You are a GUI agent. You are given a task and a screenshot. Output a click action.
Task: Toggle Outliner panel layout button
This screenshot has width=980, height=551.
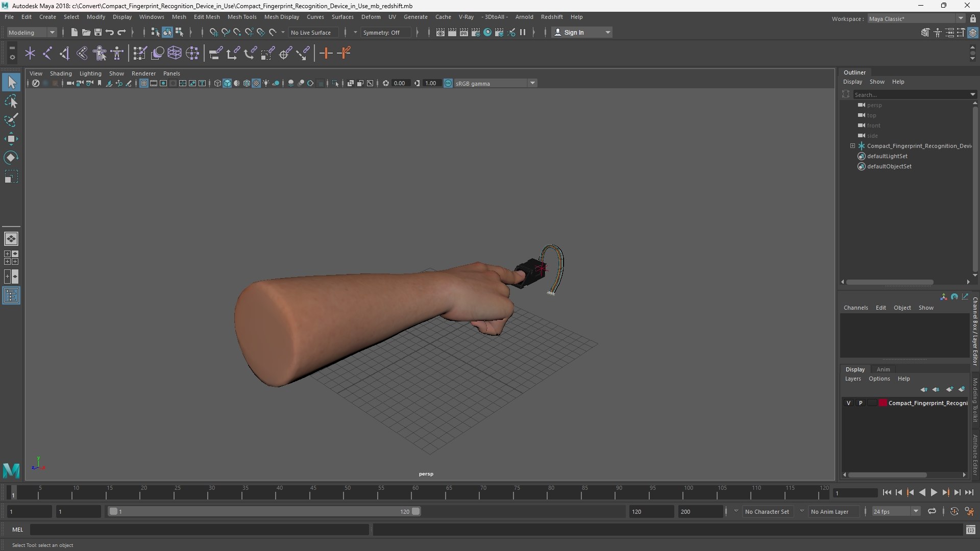[11, 296]
